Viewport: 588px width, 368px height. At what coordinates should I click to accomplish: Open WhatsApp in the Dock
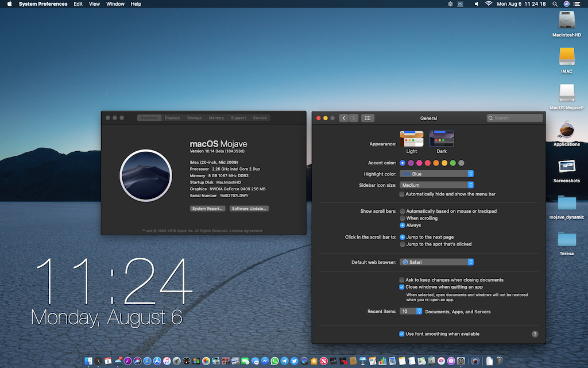[x=274, y=361]
